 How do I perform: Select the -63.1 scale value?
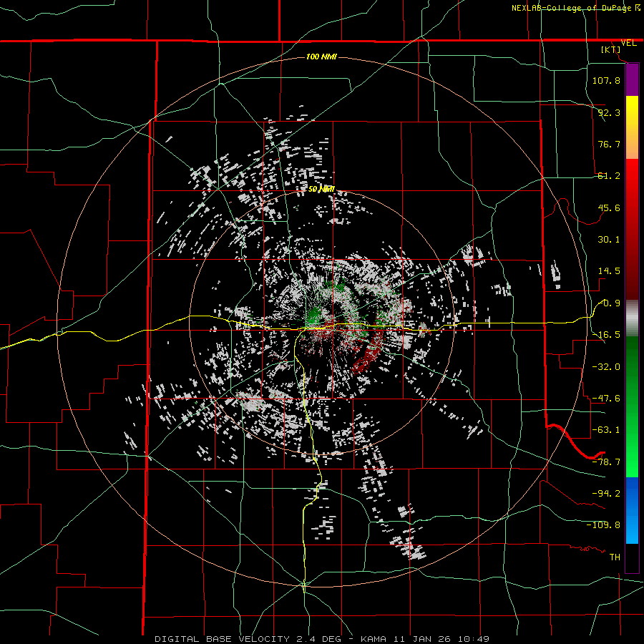tap(606, 430)
